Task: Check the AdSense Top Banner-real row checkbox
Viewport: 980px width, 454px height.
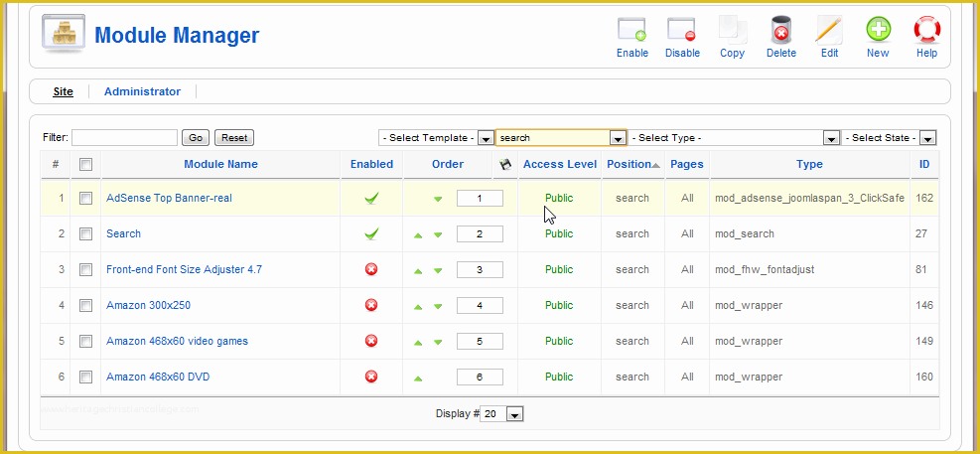Action: [85, 199]
